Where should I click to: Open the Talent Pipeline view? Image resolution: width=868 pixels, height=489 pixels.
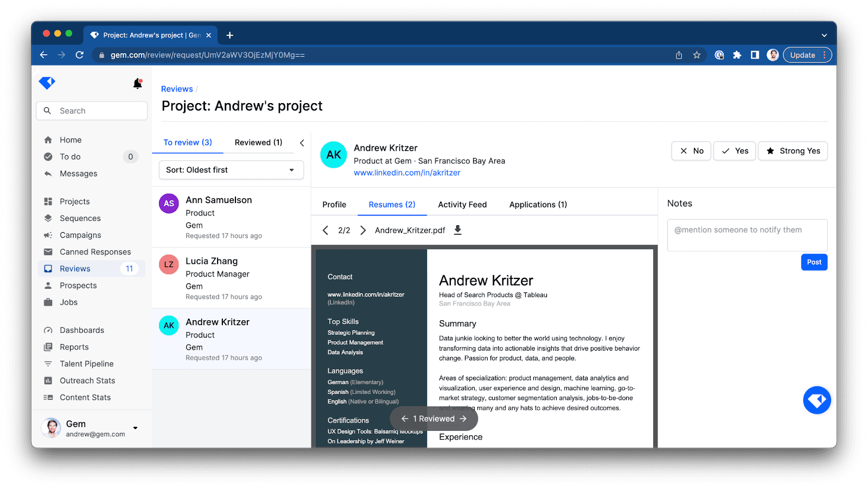(85, 363)
